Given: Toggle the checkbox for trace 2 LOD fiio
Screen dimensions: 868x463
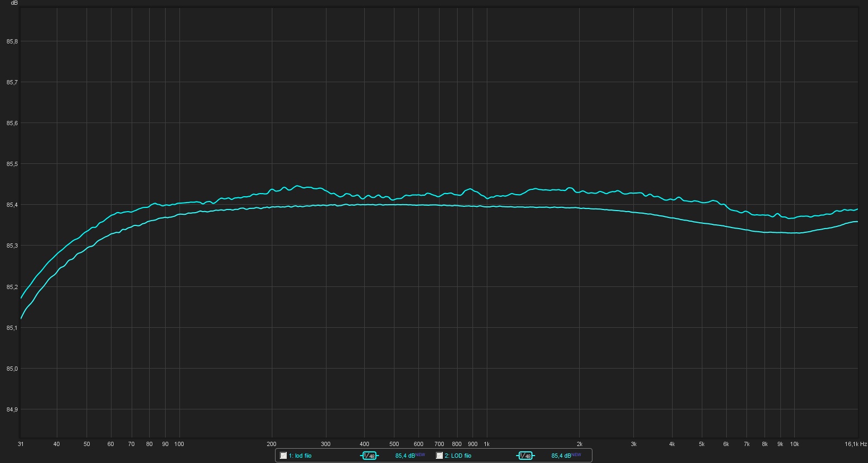Looking at the screenshot, I should click(440, 456).
